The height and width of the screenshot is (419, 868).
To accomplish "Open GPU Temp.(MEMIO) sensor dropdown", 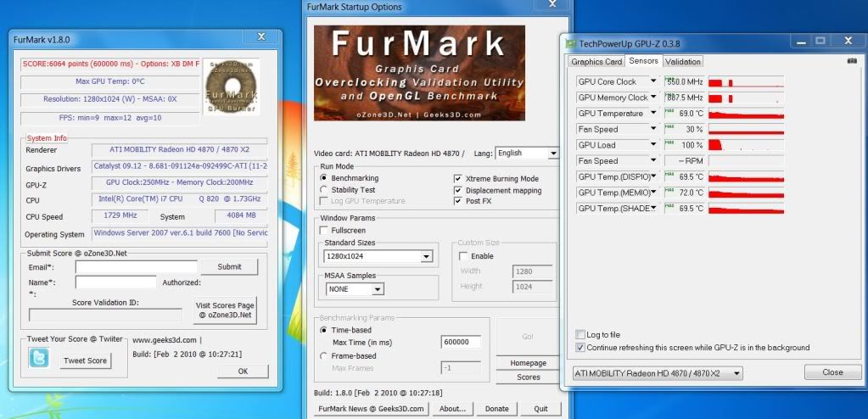I will point(654,193).
